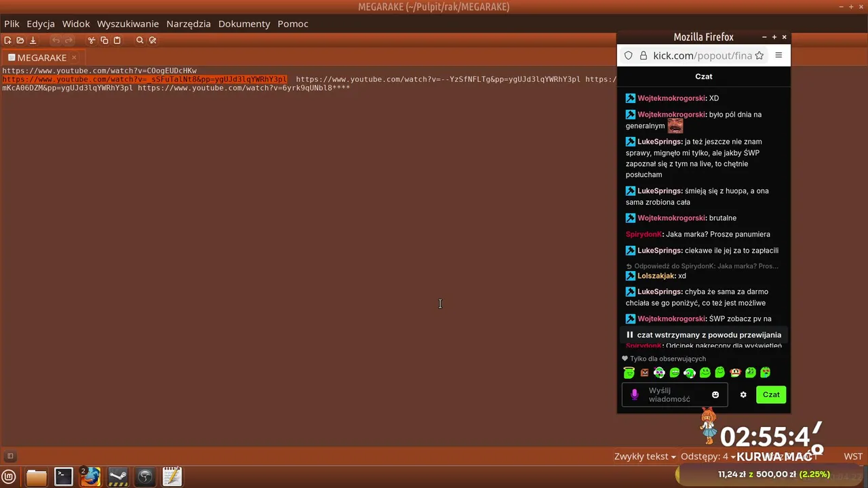Click the purple microphone icon in chat
The height and width of the screenshot is (488, 868).
635,394
